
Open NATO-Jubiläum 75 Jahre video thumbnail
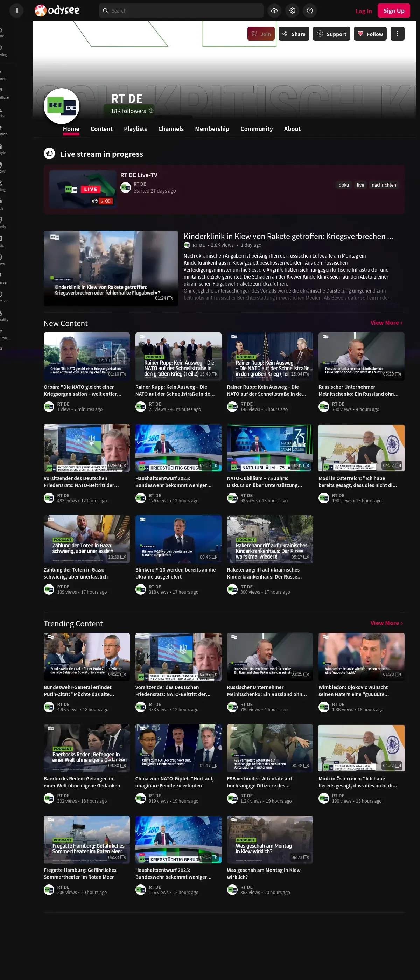coord(270,448)
